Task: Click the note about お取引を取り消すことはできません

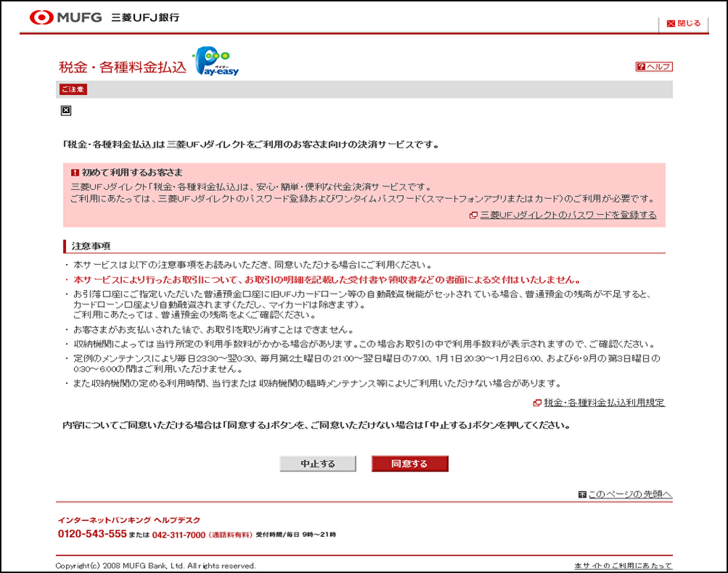Action: [x=214, y=330]
